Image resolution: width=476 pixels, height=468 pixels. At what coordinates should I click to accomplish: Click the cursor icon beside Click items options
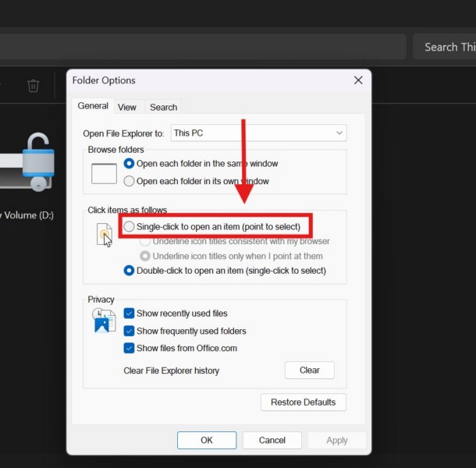tap(105, 234)
